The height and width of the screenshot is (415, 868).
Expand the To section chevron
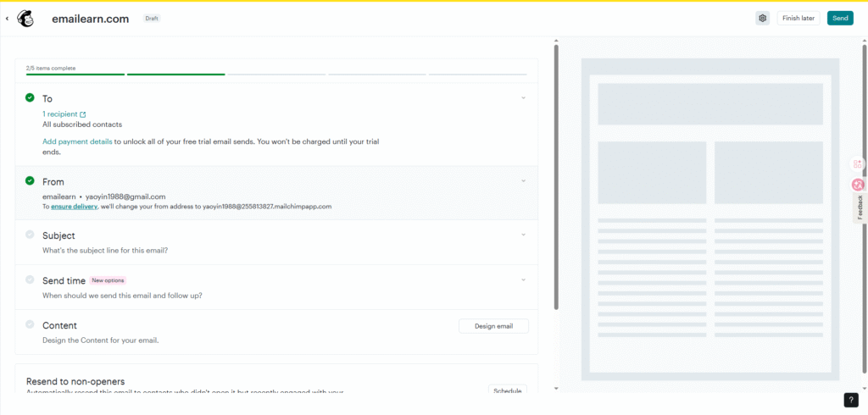click(523, 98)
